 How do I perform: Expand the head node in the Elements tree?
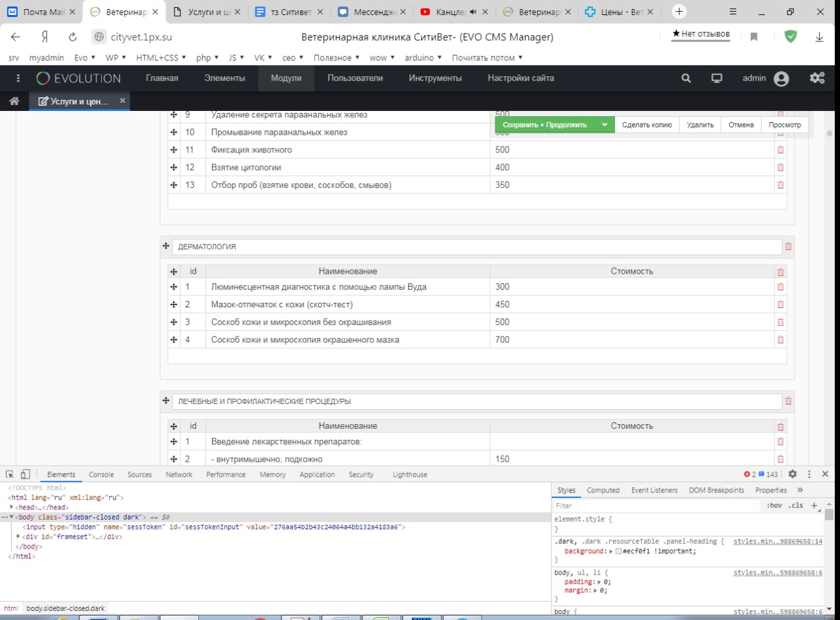pyautogui.click(x=12, y=507)
